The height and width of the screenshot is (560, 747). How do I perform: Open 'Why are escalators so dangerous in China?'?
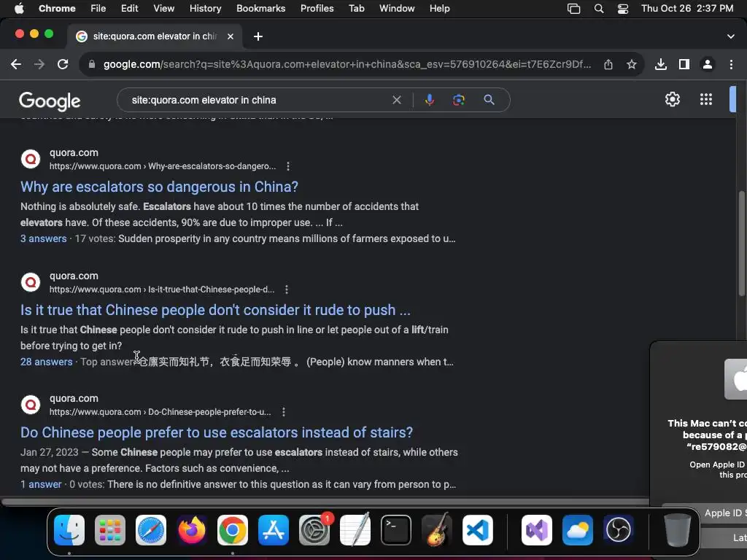[159, 187]
